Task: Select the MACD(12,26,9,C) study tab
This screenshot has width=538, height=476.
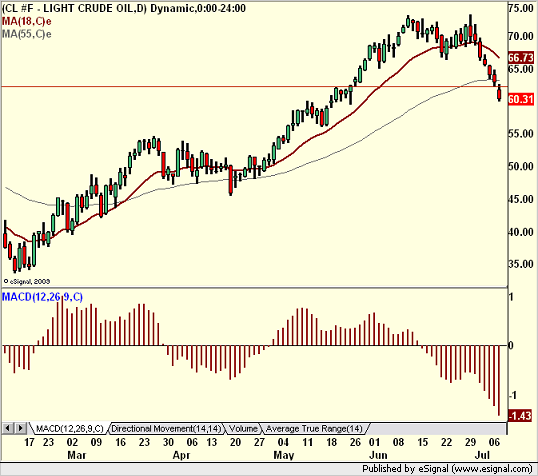Action: [69, 429]
